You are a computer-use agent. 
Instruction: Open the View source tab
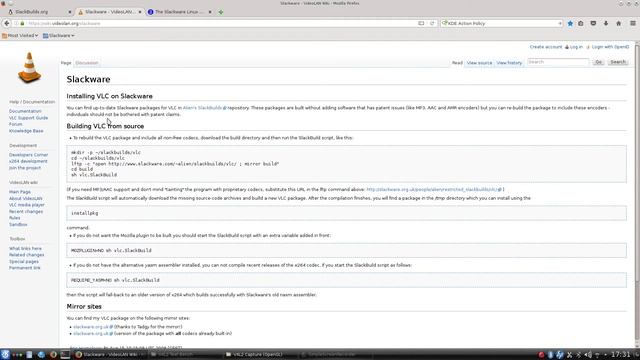click(x=479, y=63)
